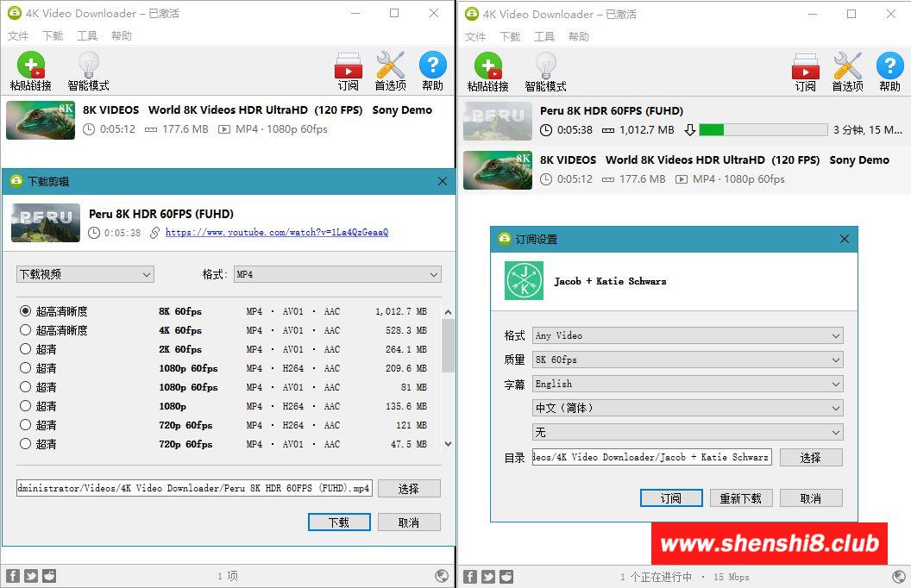Click the 下载 button in clip dialog

tap(339, 522)
